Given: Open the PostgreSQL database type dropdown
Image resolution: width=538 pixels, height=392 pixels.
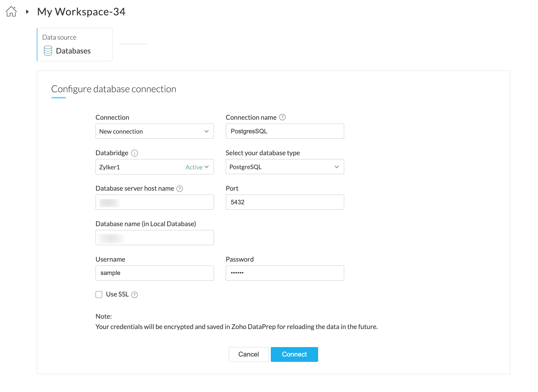Looking at the screenshot, I should point(285,167).
